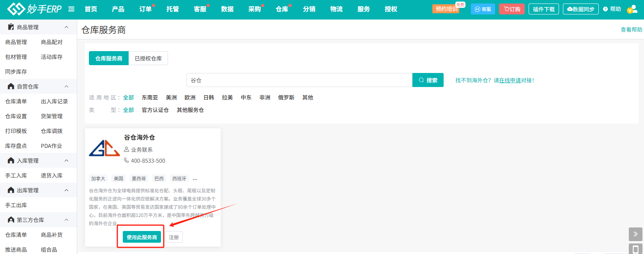Click the 入库管理 house icon
The width and height of the screenshot is (644, 254).
coord(11,160)
